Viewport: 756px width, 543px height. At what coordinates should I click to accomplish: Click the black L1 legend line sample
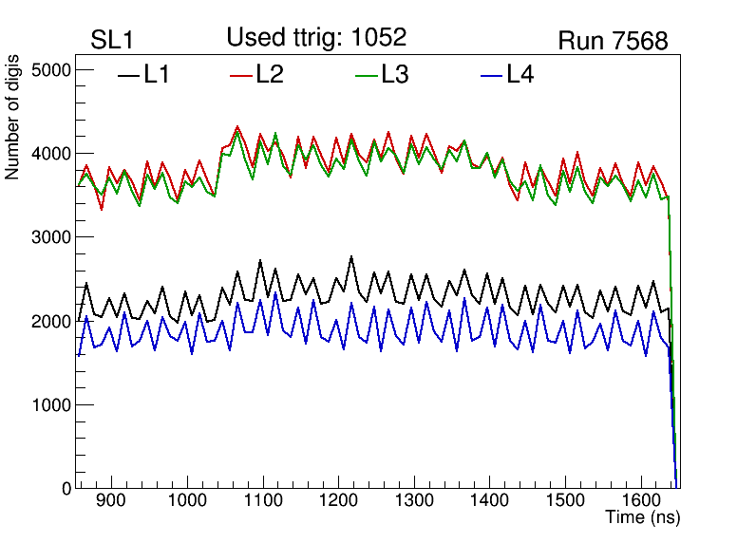click(127, 75)
